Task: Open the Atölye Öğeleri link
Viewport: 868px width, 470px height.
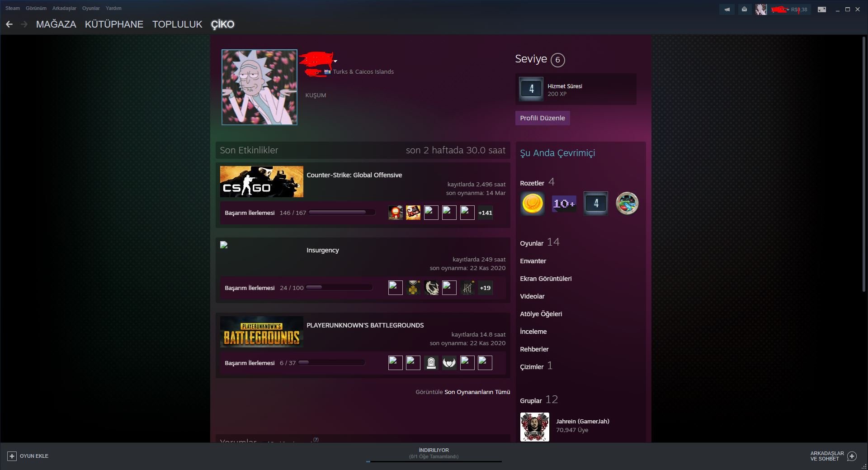Action: click(541, 314)
